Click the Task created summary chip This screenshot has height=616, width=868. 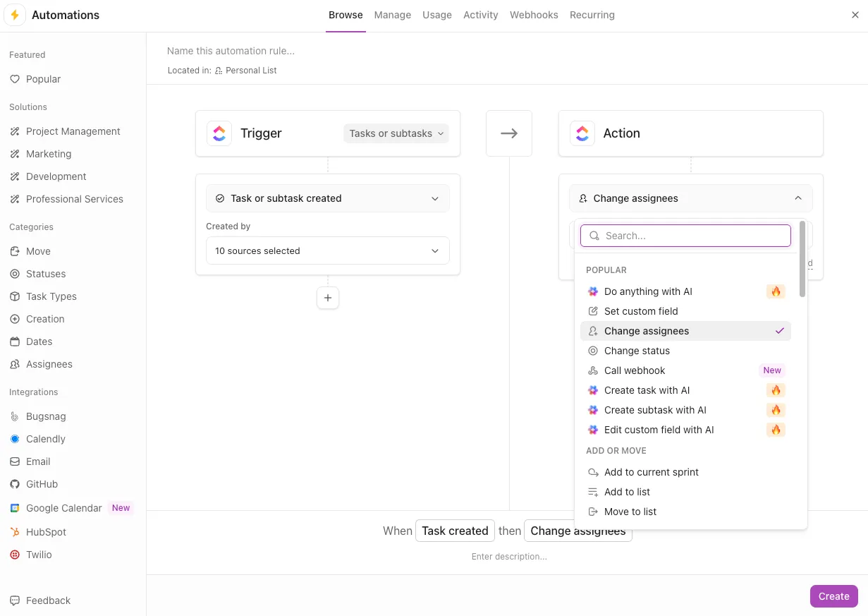(x=455, y=531)
